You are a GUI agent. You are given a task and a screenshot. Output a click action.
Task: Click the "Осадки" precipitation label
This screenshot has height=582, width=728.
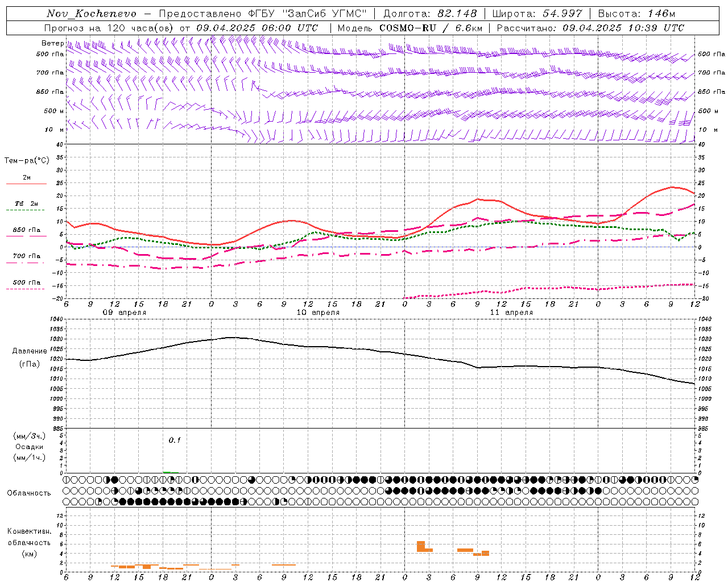(x=30, y=447)
